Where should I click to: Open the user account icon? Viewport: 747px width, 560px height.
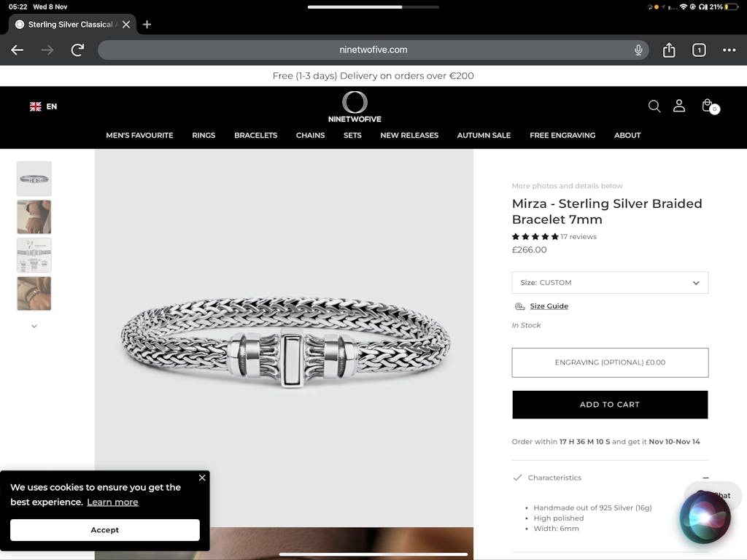tap(679, 106)
